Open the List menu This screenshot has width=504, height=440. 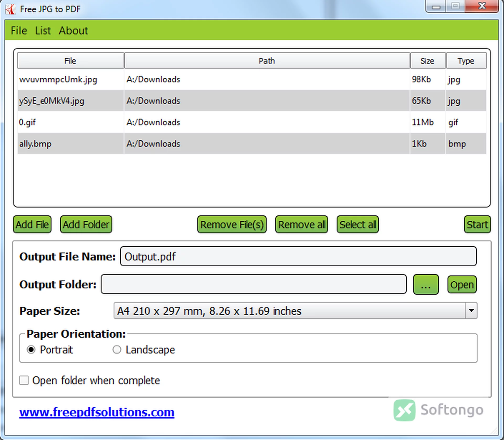tap(43, 31)
